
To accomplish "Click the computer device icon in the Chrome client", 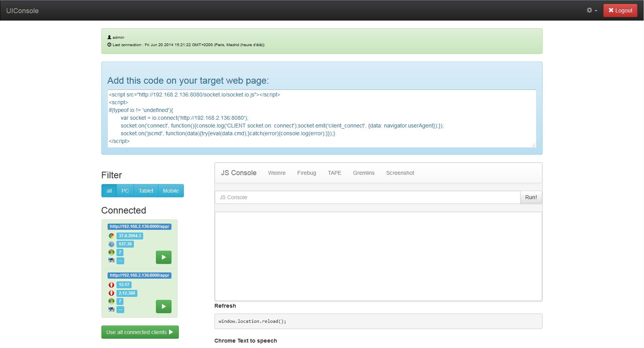I will (x=111, y=260).
